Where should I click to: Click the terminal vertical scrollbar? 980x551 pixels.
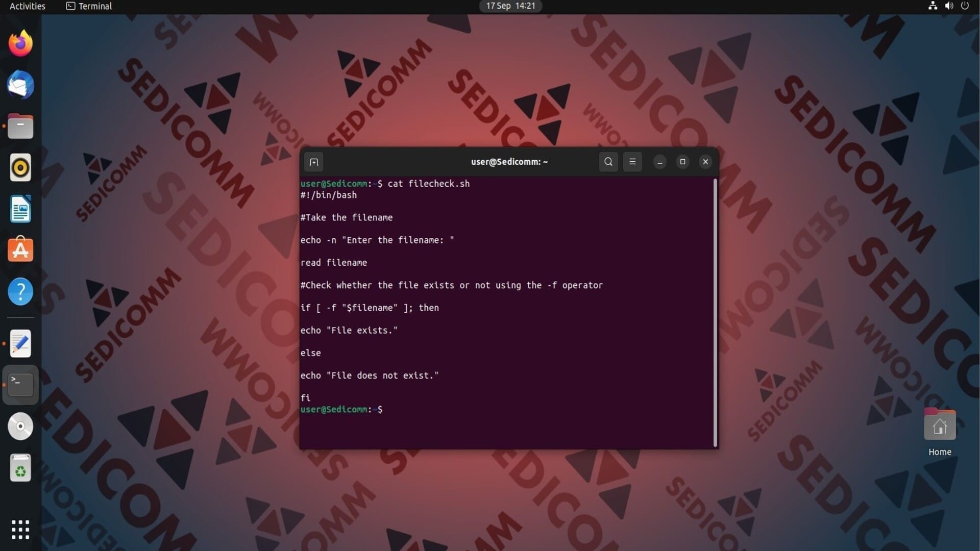[x=715, y=313]
